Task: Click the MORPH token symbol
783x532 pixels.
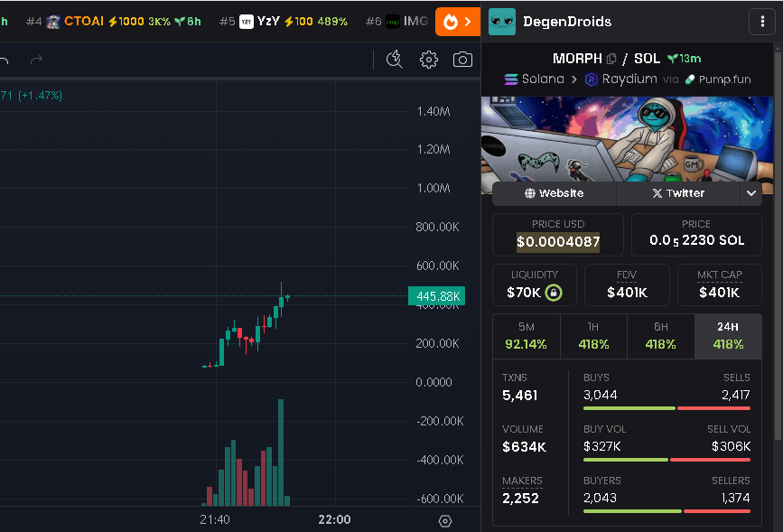Action: click(x=577, y=59)
